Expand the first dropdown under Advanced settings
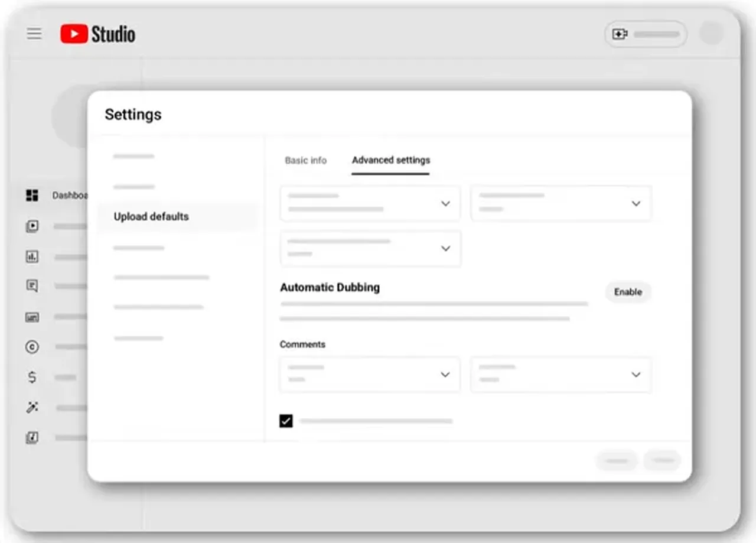Image resolution: width=756 pixels, height=543 pixels. click(370, 204)
